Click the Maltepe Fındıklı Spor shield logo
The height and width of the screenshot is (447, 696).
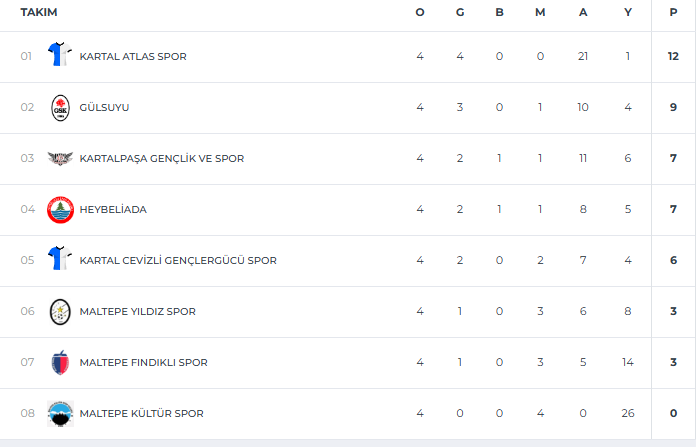[60, 362]
